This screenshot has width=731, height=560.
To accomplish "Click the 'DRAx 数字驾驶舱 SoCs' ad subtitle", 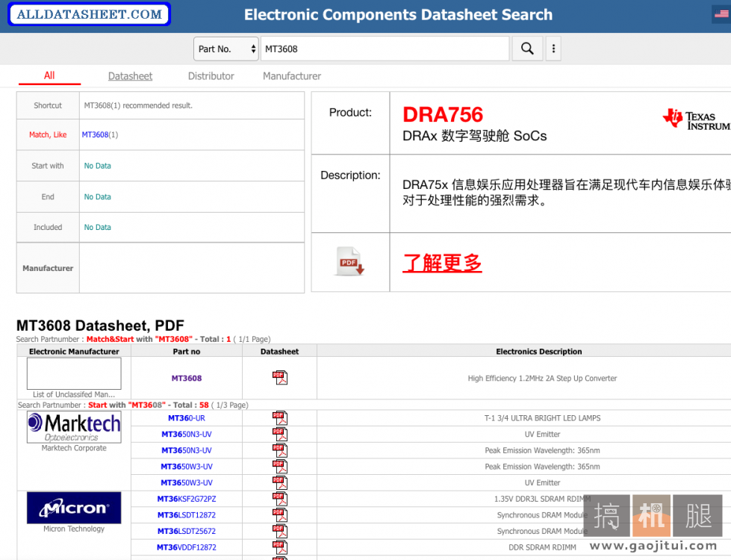I will click(x=475, y=136).
